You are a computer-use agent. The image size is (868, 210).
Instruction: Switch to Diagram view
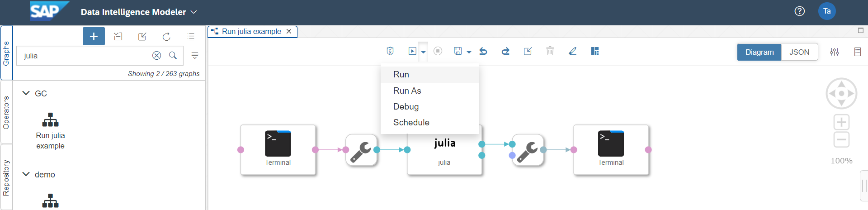(759, 52)
